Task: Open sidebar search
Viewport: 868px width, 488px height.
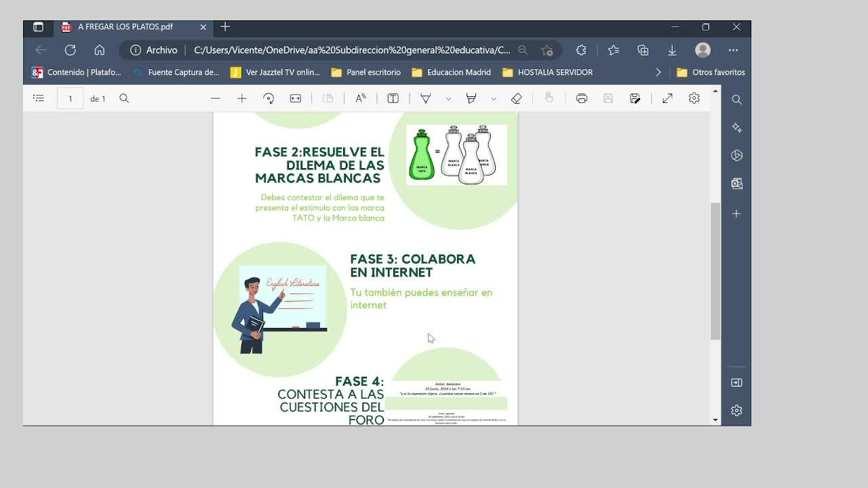Action: (x=736, y=100)
